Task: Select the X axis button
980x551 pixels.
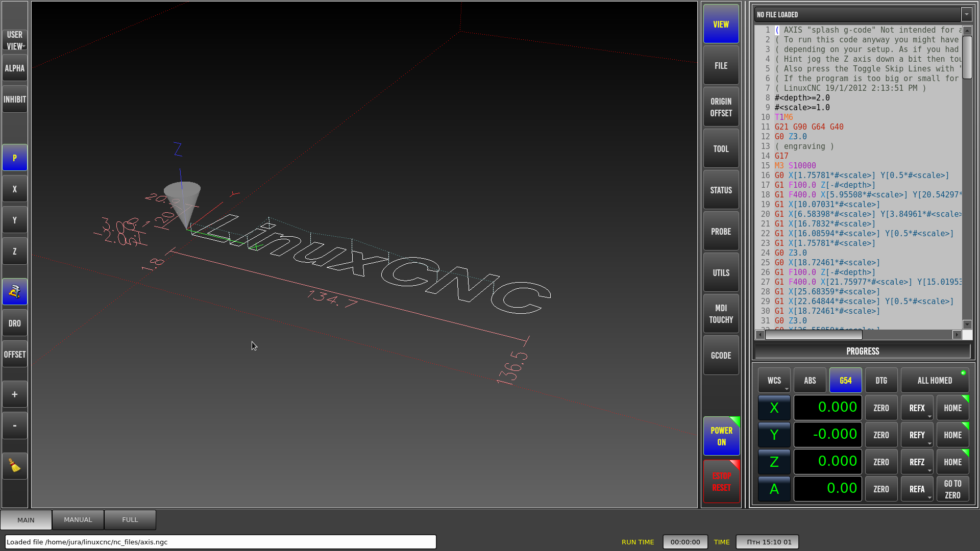Action: point(774,408)
